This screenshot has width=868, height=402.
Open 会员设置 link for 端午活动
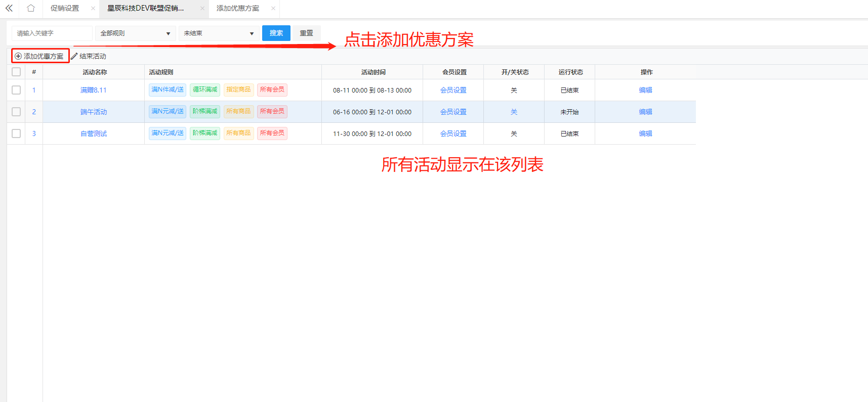[453, 112]
